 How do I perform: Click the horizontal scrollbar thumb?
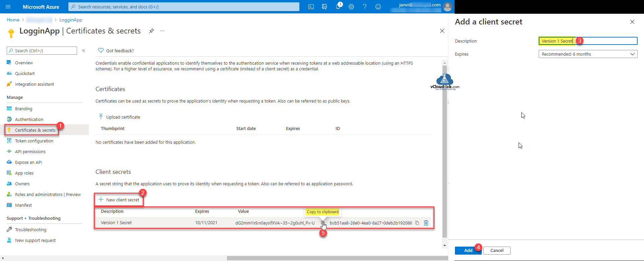coord(337,258)
